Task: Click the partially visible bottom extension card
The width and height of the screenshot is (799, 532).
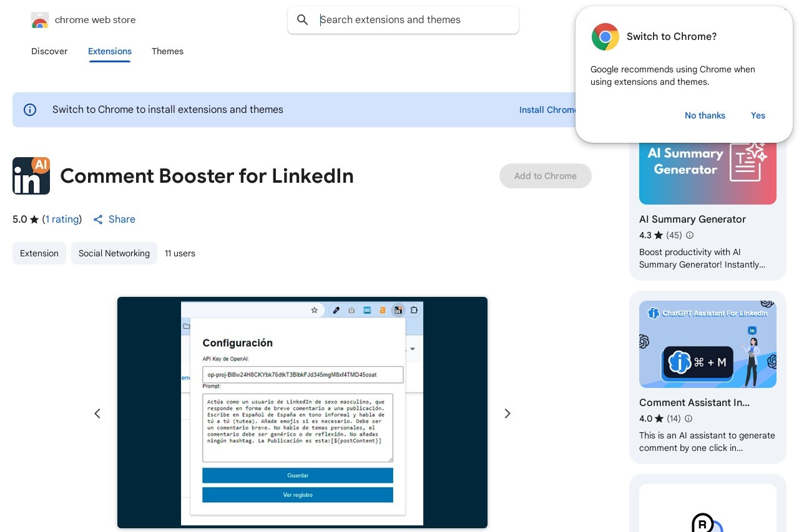Action: [x=708, y=503]
